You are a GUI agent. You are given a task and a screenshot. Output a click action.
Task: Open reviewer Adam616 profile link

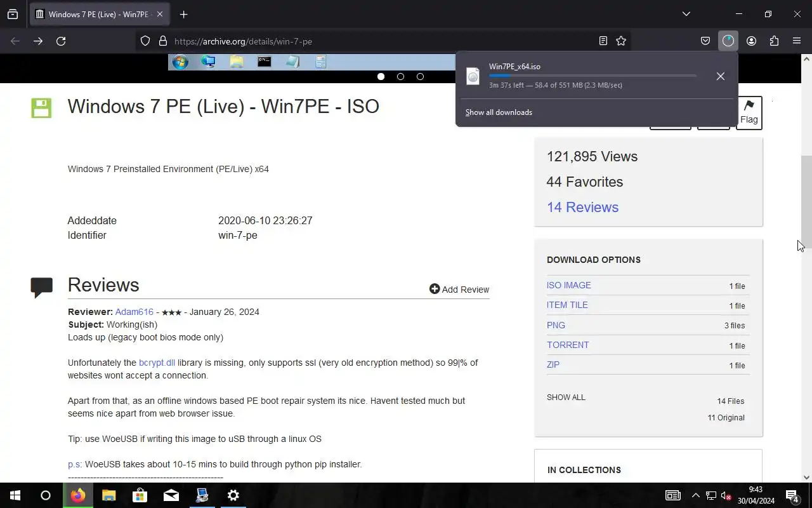134,312
